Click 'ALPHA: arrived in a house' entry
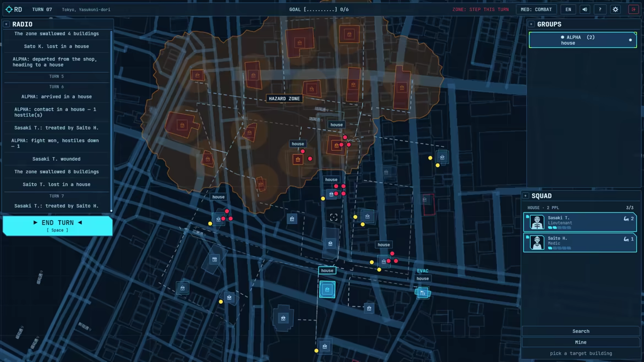 [56, 97]
